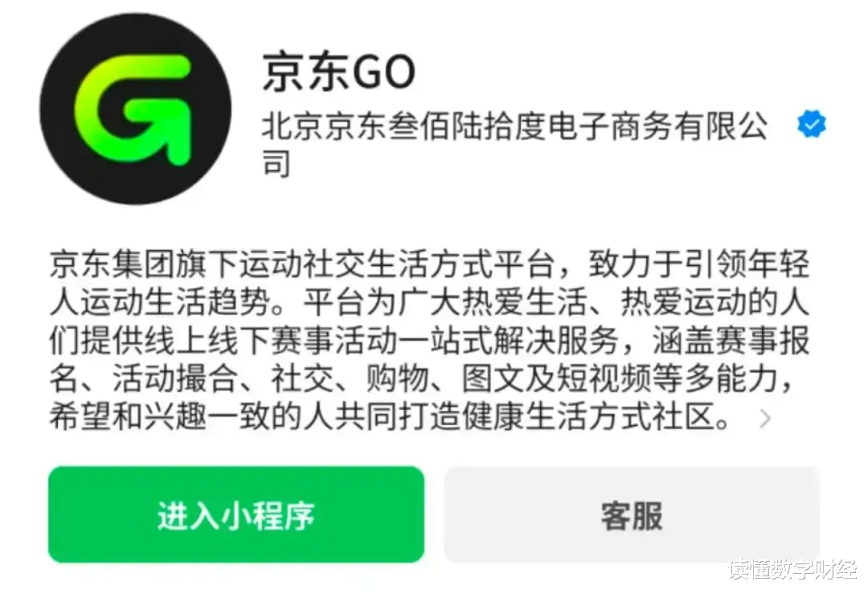This screenshot has height=594, width=868.
Task: Expand the description with the gray chevron
Action: 765,419
